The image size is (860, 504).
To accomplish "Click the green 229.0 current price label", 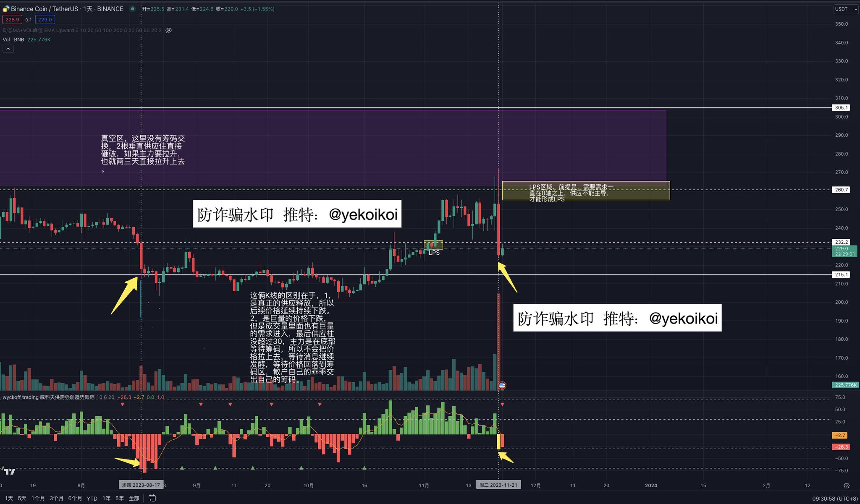I will tap(844, 251).
